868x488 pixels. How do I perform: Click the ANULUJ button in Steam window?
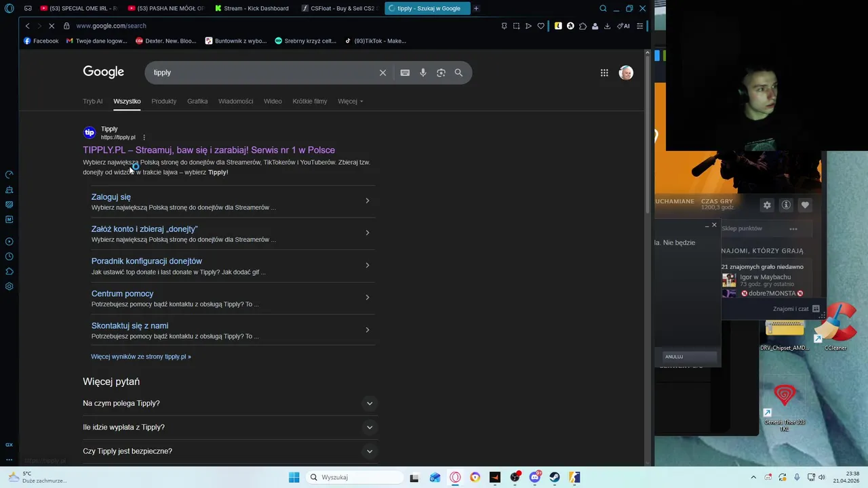(689, 357)
